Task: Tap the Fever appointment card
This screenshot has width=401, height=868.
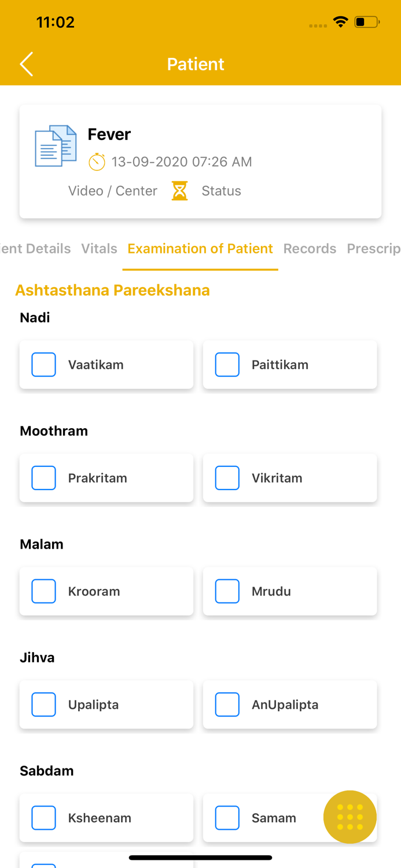Action: click(x=200, y=161)
